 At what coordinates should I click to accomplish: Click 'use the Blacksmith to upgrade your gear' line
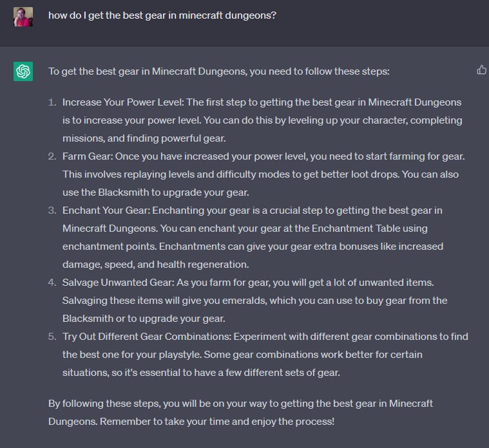[156, 192]
